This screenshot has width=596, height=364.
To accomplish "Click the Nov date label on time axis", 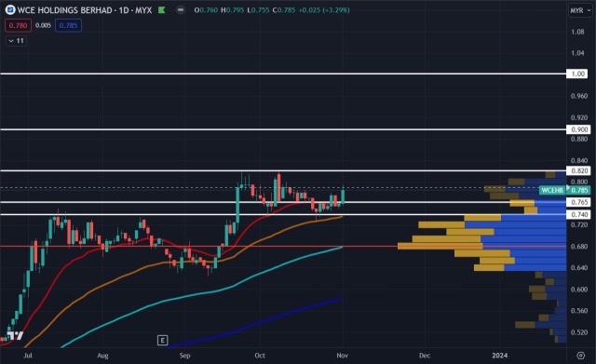I will 342,356.
